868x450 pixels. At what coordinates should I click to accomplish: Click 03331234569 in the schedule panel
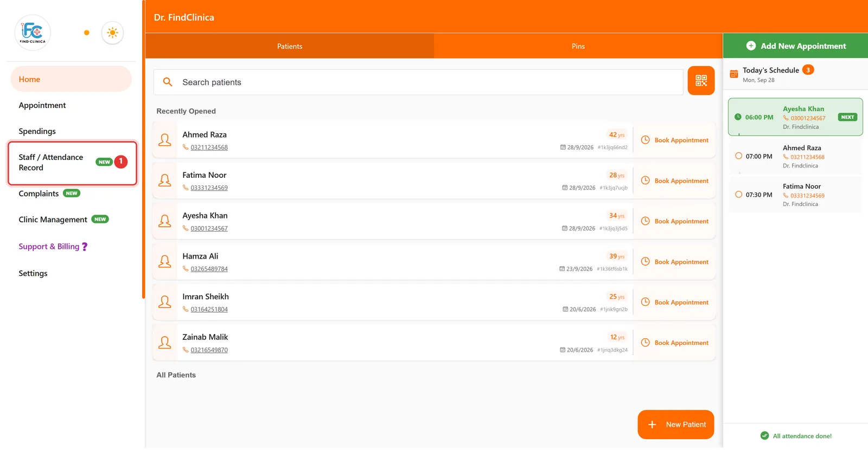(x=807, y=196)
